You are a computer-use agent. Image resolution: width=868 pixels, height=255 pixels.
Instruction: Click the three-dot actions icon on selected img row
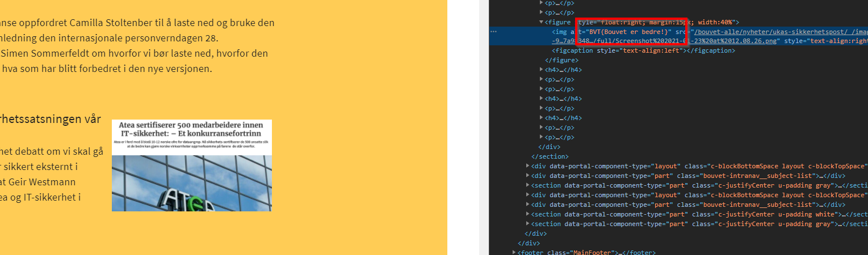[x=493, y=32]
